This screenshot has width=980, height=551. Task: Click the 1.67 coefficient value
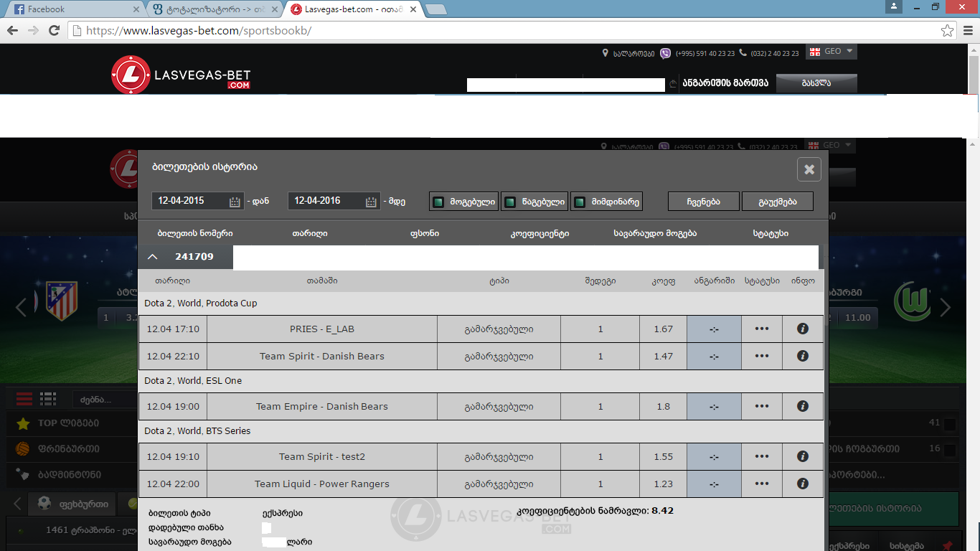(663, 329)
